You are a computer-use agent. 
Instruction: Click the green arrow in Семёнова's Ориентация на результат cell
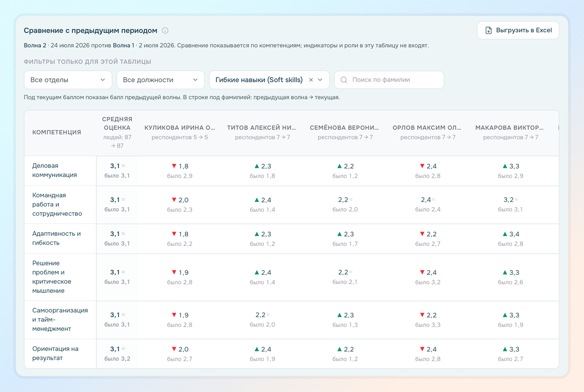tap(339, 349)
